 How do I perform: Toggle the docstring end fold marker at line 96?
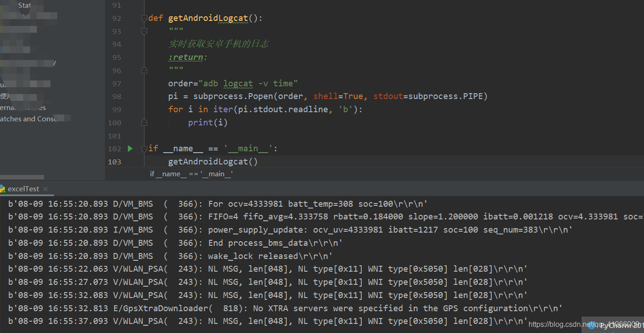point(144,70)
